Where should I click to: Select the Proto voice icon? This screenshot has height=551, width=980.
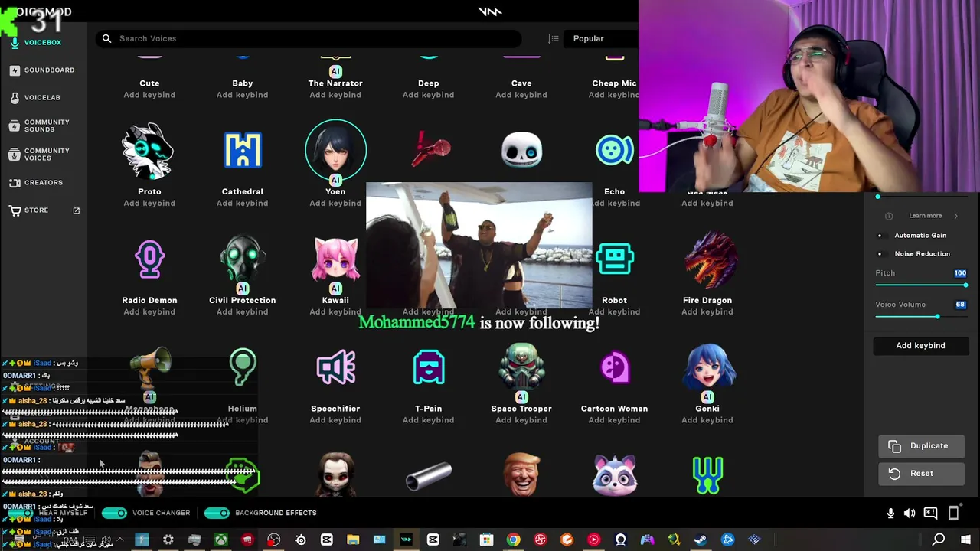(x=149, y=150)
